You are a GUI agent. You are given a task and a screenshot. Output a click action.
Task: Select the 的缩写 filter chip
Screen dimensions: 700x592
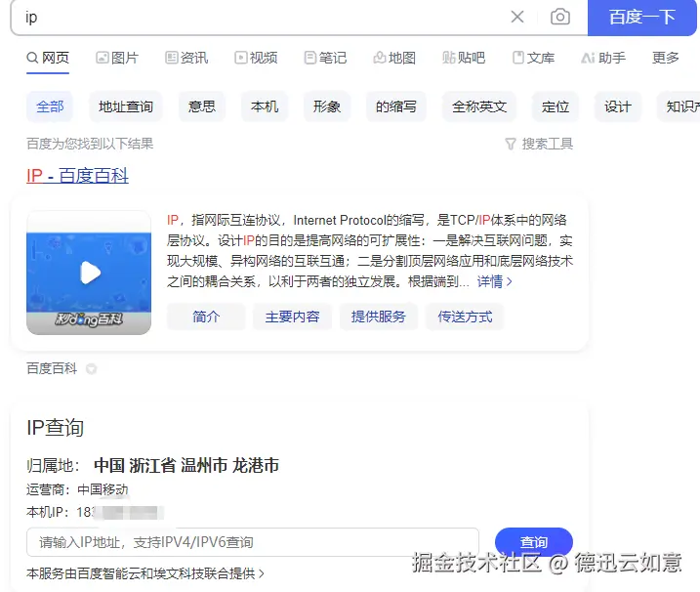coord(396,106)
